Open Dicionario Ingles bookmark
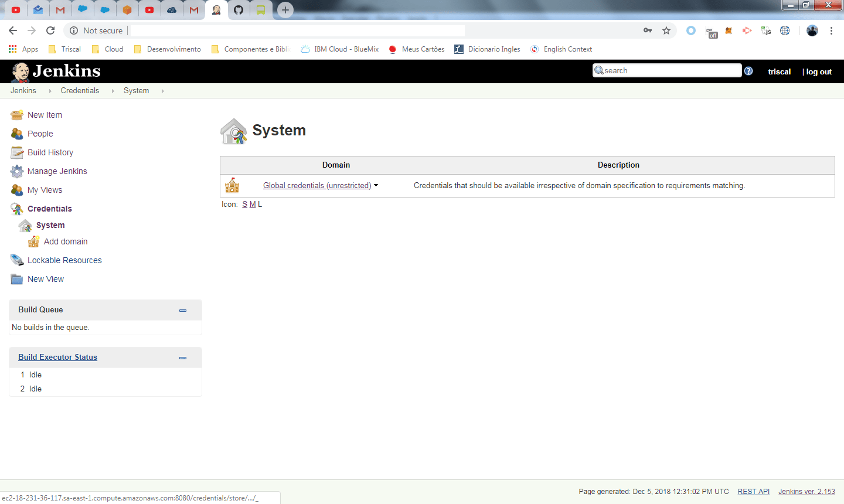This screenshot has width=844, height=504. point(488,49)
